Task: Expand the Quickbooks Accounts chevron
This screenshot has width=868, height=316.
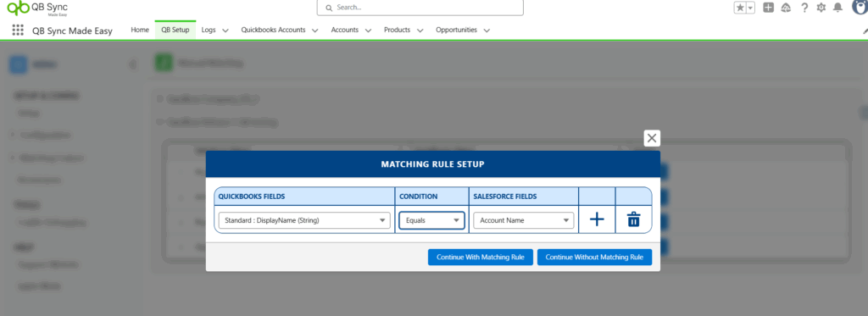Action: coord(315,30)
